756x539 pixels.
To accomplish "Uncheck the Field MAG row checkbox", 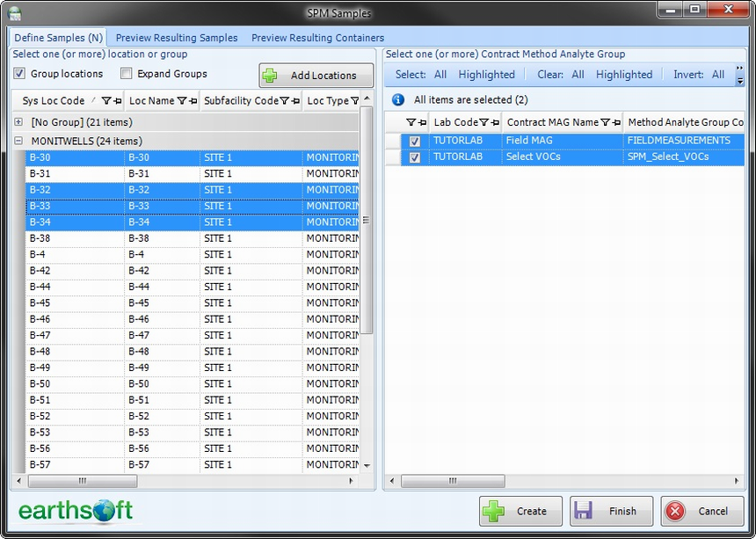I will [415, 141].
